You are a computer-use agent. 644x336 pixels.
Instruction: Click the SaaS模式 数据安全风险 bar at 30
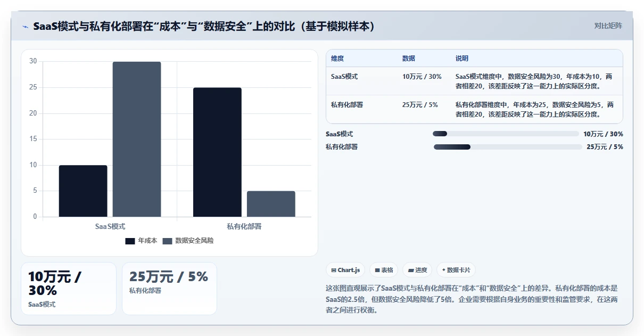(x=137, y=139)
